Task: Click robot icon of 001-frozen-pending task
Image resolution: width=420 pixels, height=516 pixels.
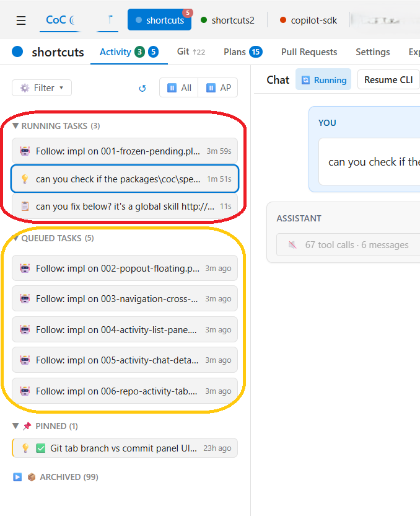Action: pyautogui.click(x=25, y=151)
